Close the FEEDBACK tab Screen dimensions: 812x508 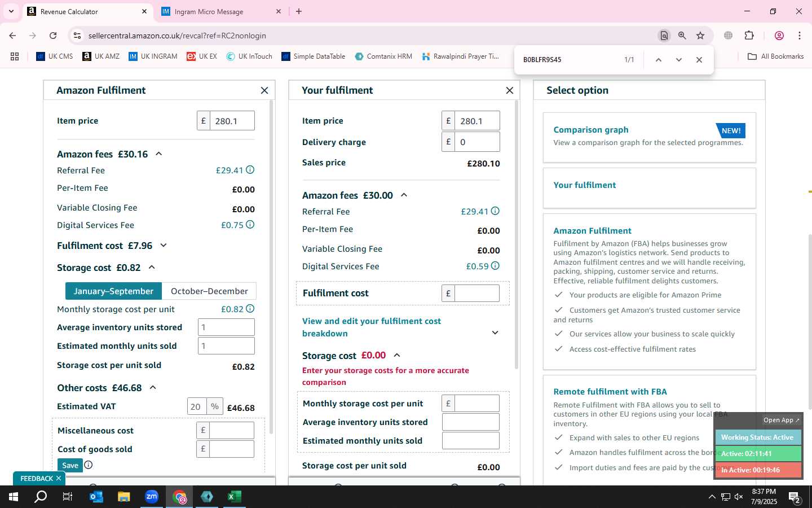click(59, 478)
